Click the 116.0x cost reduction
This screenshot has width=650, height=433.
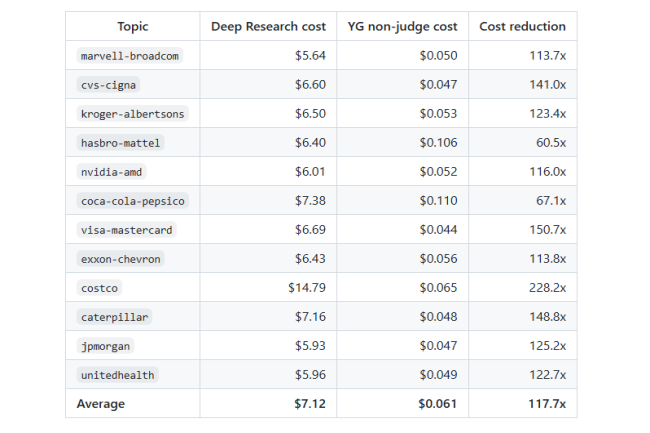(x=548, y=172)
